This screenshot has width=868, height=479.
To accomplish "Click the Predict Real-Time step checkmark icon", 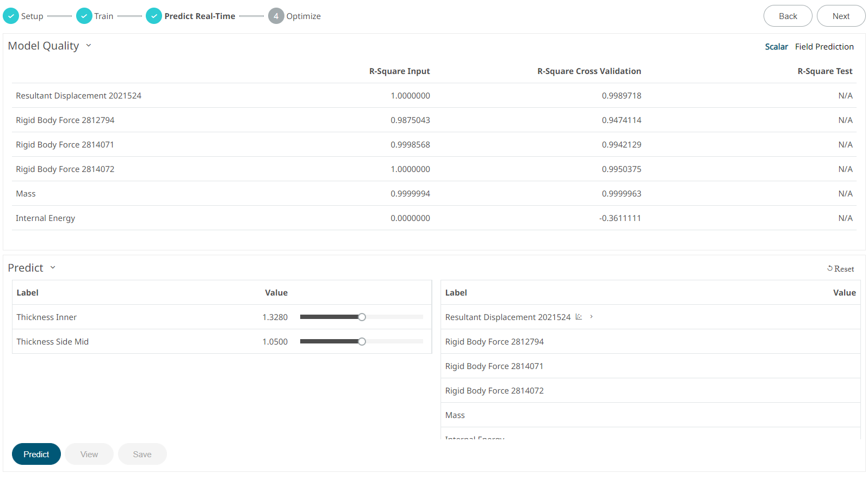I will point(154,16).
